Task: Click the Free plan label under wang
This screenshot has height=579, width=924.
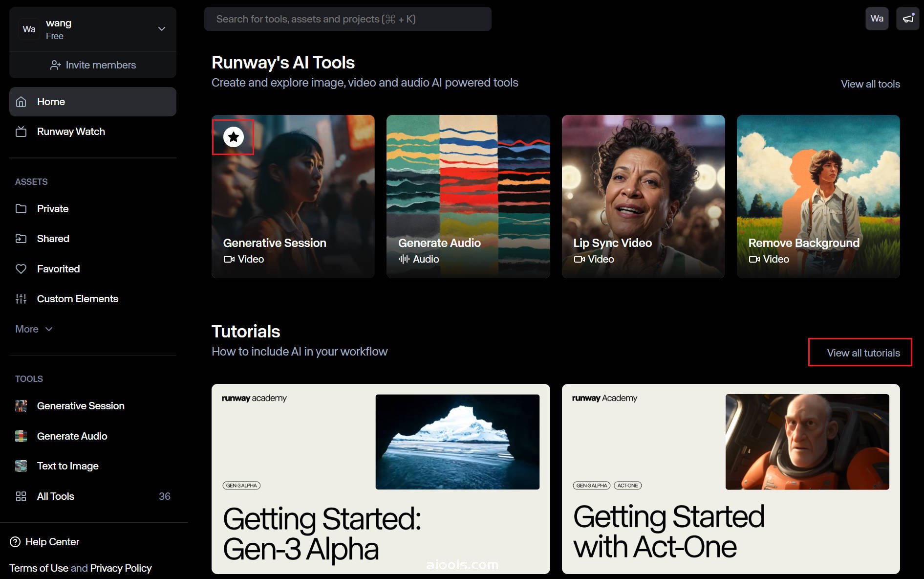Action: (55, 36)
